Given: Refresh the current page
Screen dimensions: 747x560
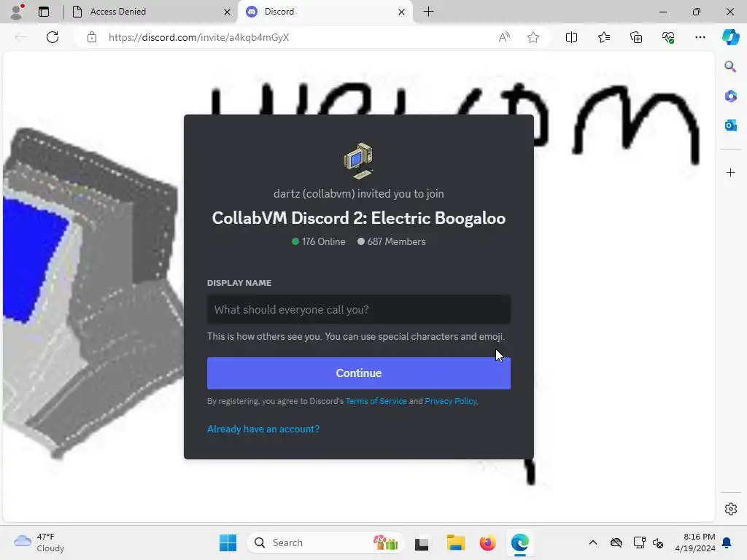Looking at the screenshot, I should [53, 37].
